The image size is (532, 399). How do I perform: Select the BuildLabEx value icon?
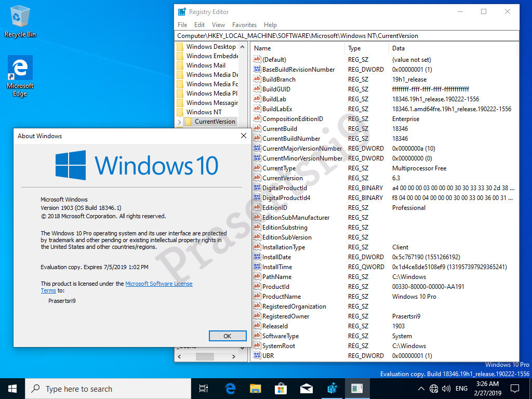[257, 109]
